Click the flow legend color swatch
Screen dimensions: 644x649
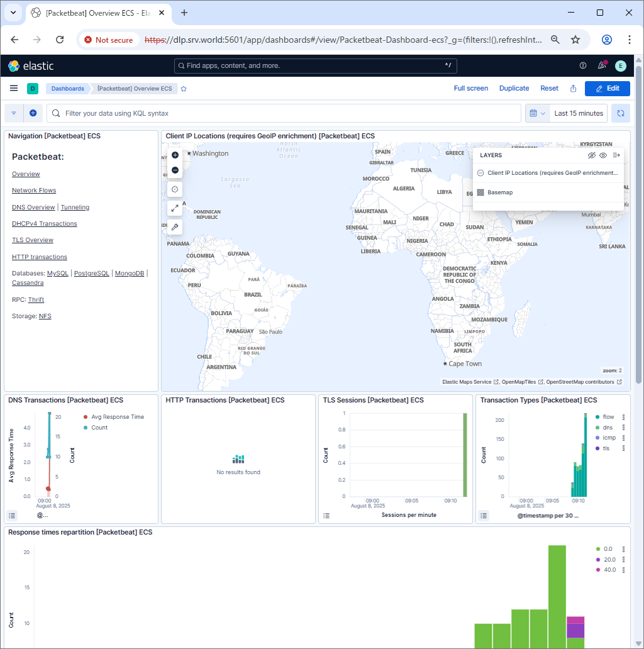click(x=596, y=417)
